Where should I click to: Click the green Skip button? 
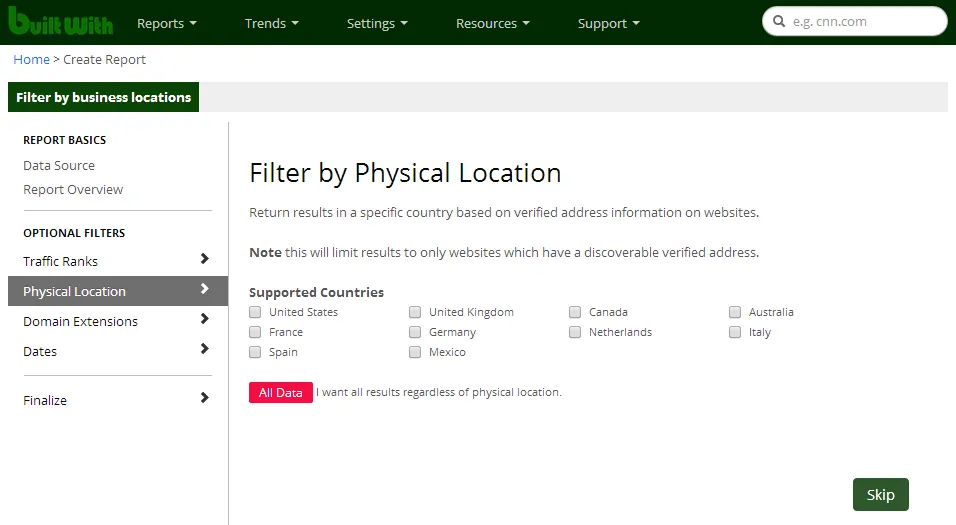[880, 494]
